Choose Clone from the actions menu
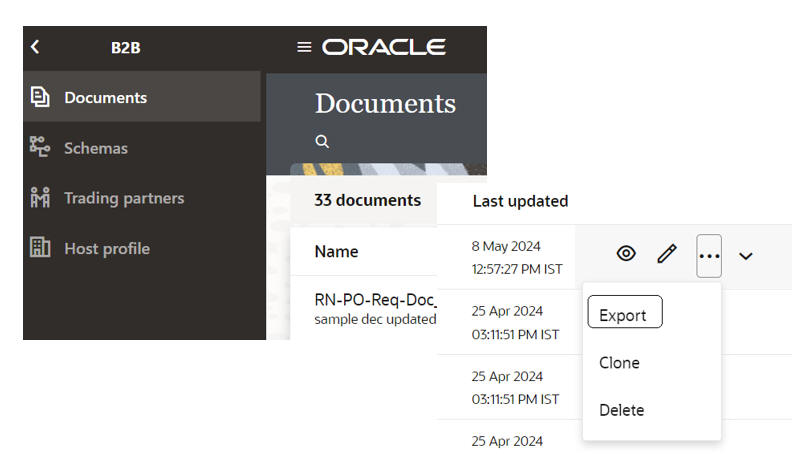 click(619, 363)
